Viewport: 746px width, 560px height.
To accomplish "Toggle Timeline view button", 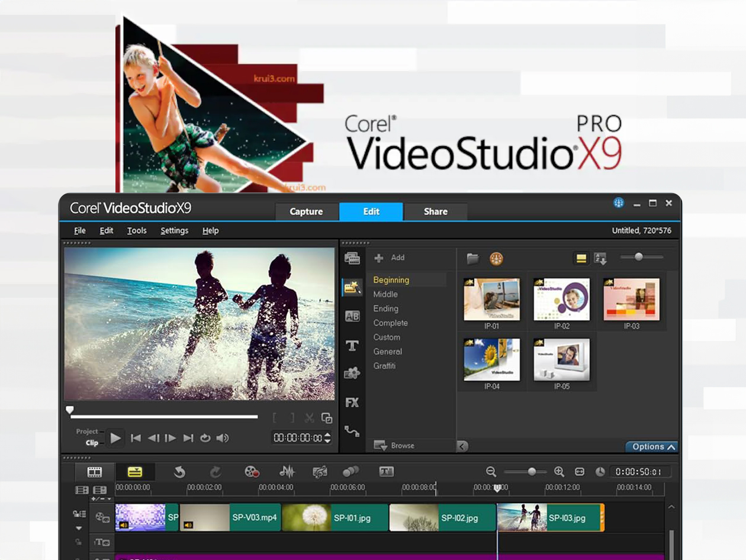I will pos(135,472).
